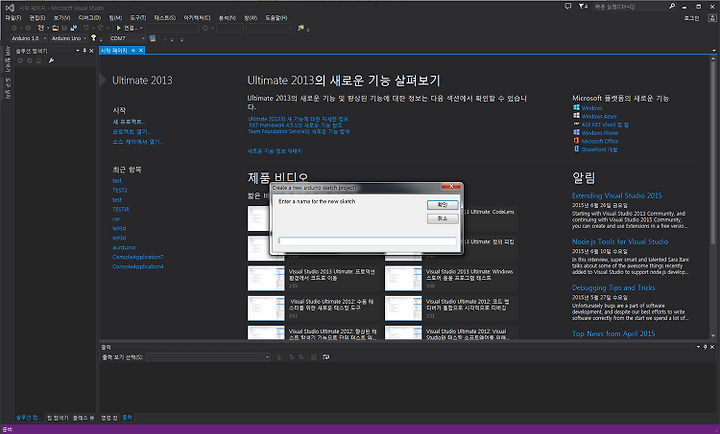
Task: Open recent project TEST2
Action: (120, 190)
